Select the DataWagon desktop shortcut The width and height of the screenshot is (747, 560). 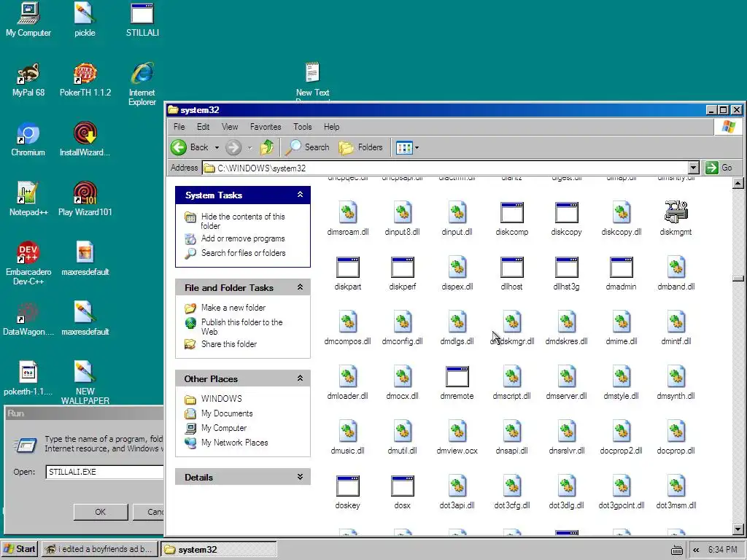pyautogui.click(x=28, y=319)
